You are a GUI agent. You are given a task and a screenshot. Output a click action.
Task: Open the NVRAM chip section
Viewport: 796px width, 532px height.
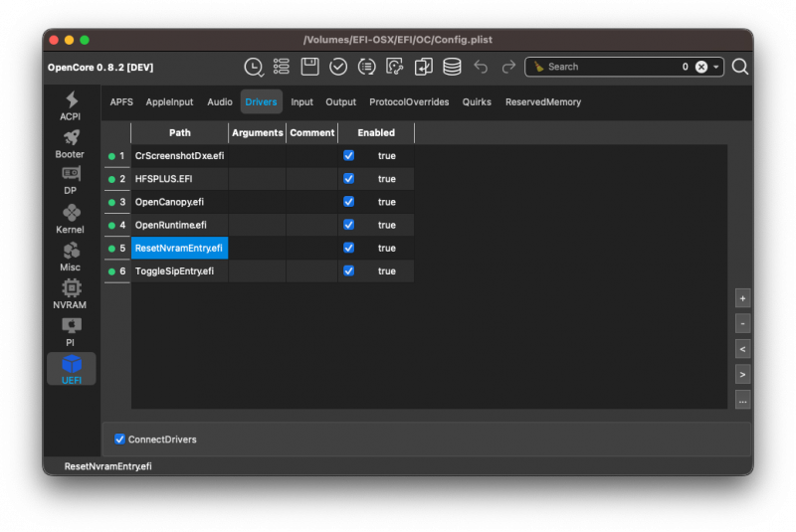pos(71,293)
